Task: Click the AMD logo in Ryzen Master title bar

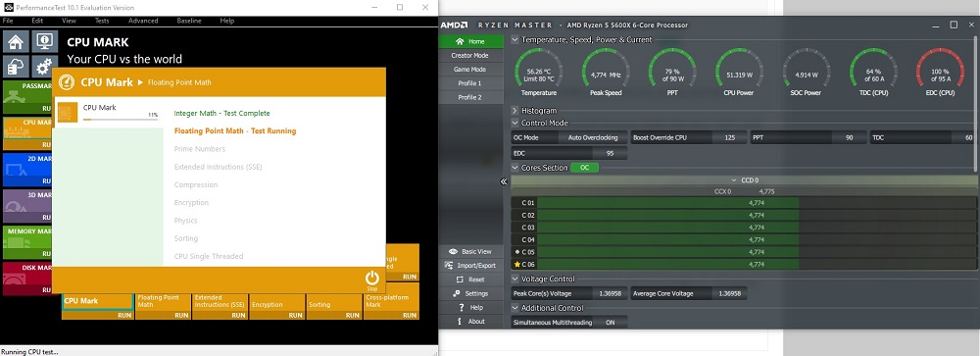Action: point(454,25)
